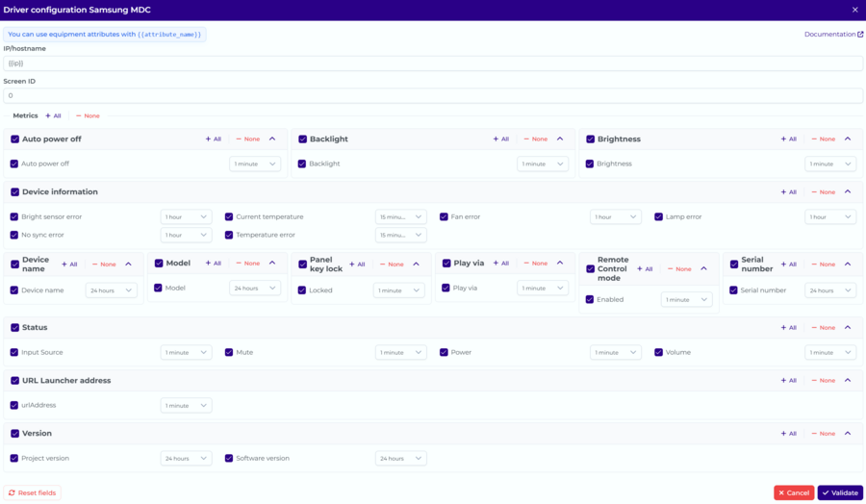Open Current temperature interval dropdown
This screenshot has height=504, width=866.
(x=400, y=217)
